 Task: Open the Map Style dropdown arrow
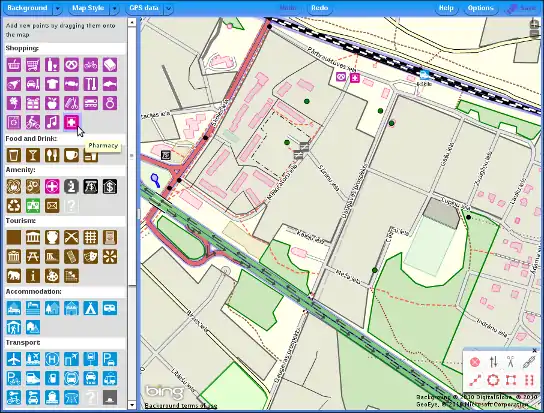(114, 8)
